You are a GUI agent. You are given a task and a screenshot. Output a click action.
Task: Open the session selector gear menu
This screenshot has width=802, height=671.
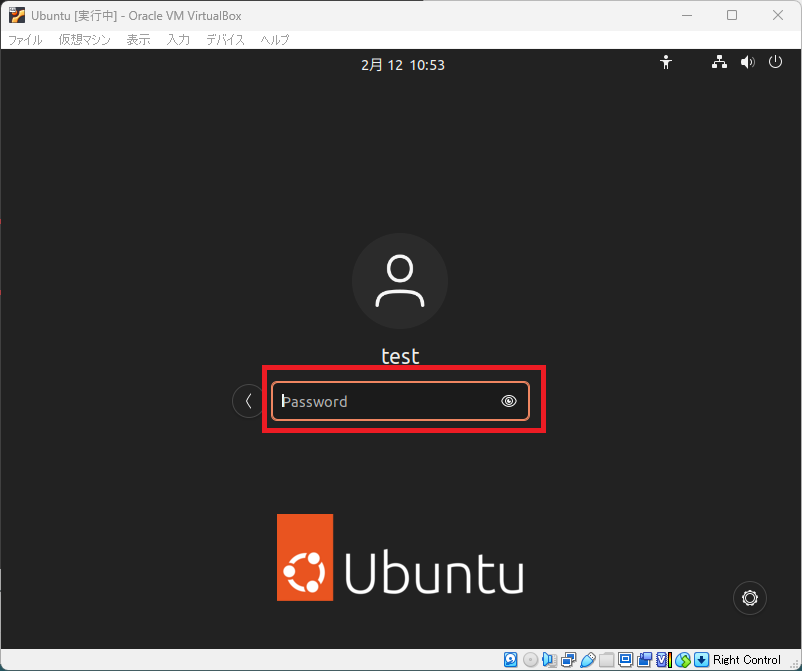750,597
